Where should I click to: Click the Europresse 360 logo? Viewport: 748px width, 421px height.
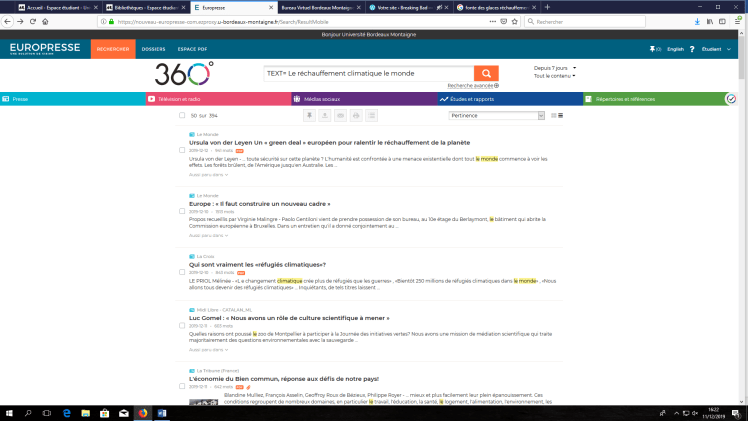point(184,73)
